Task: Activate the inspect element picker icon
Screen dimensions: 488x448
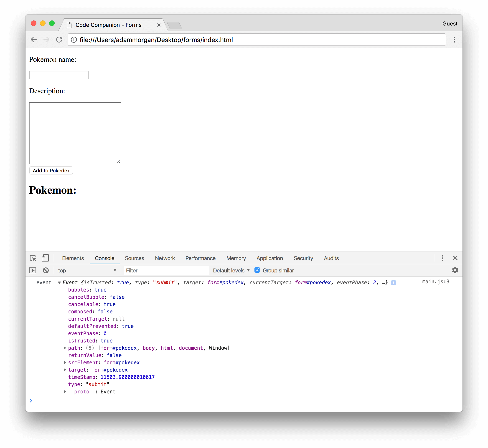Action: click(x=33, y=258)
